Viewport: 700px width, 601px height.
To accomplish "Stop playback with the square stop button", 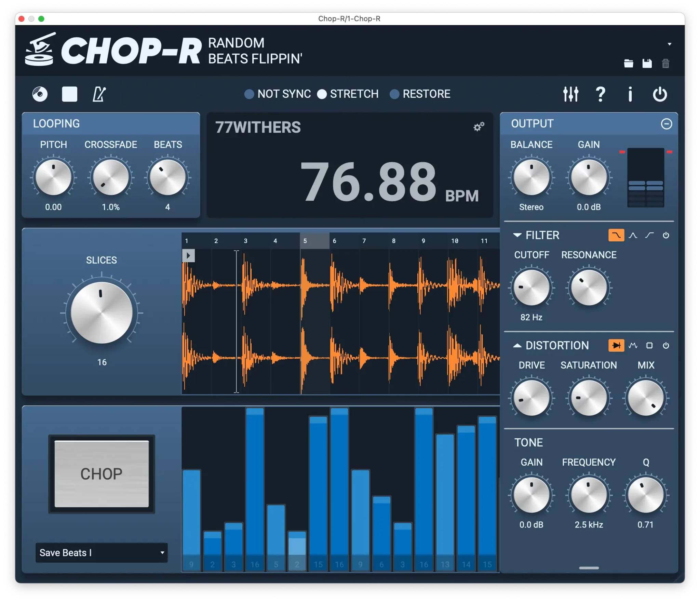I will 69,94.
